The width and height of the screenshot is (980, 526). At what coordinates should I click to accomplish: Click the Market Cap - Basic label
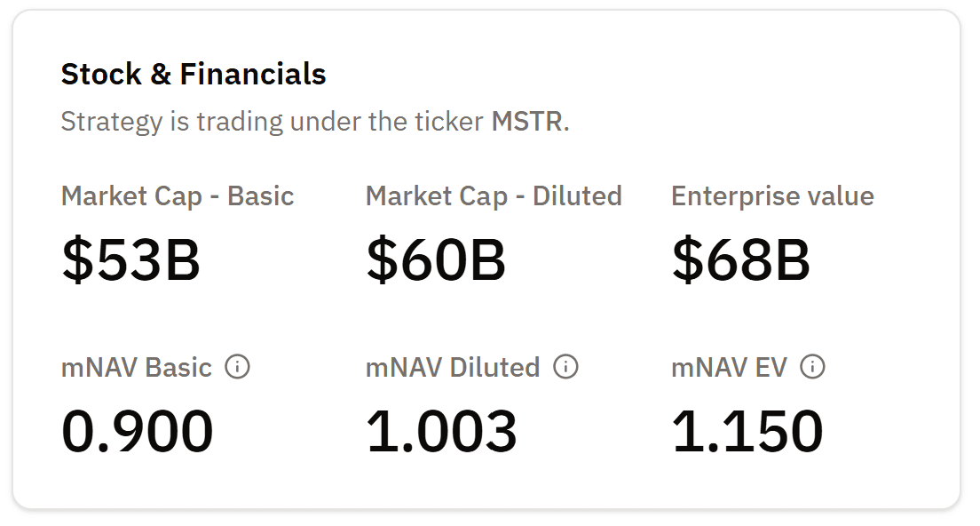tap(178, 196)
